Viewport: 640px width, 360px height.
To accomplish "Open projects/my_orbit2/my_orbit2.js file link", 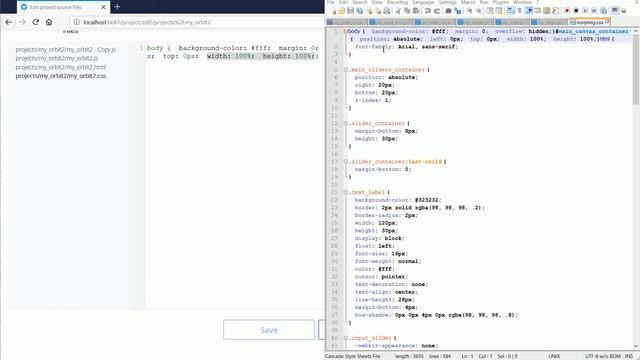I will click(57, 58).
